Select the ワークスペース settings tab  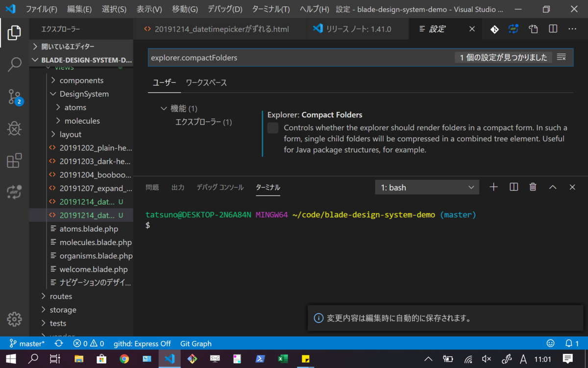tap(206, 83)
